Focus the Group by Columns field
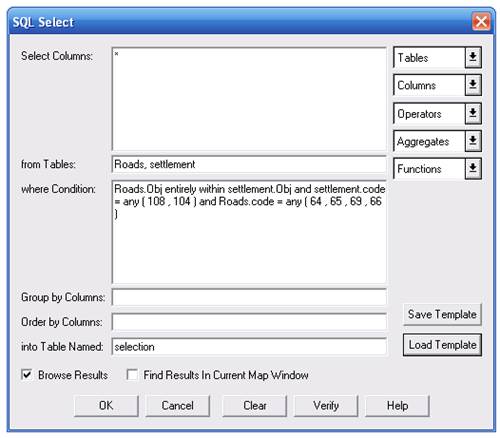This screenshot has width=500, height=438. click(249, 297)
